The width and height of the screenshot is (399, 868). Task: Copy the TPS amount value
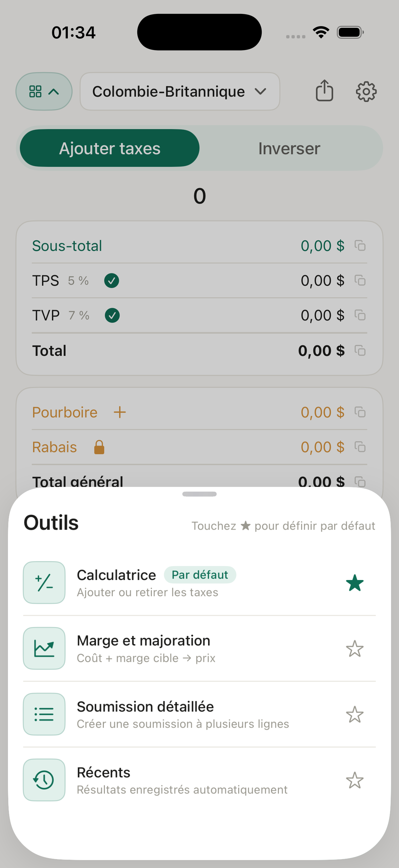click(360, 280)
